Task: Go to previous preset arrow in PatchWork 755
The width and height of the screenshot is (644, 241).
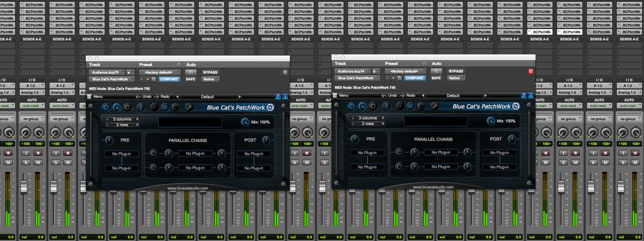Action: pyautogui.click(x=177, y=97)
